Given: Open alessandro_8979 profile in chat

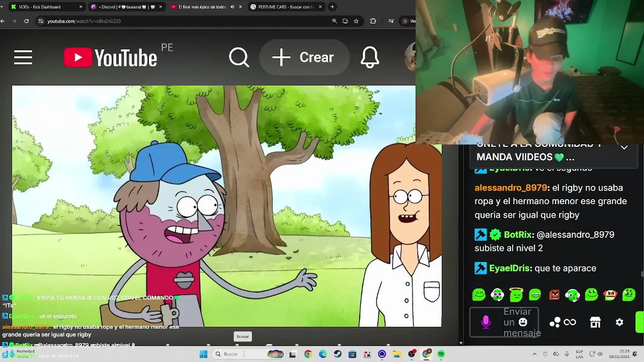Looking at the screenshot, I should click(511, 188).
